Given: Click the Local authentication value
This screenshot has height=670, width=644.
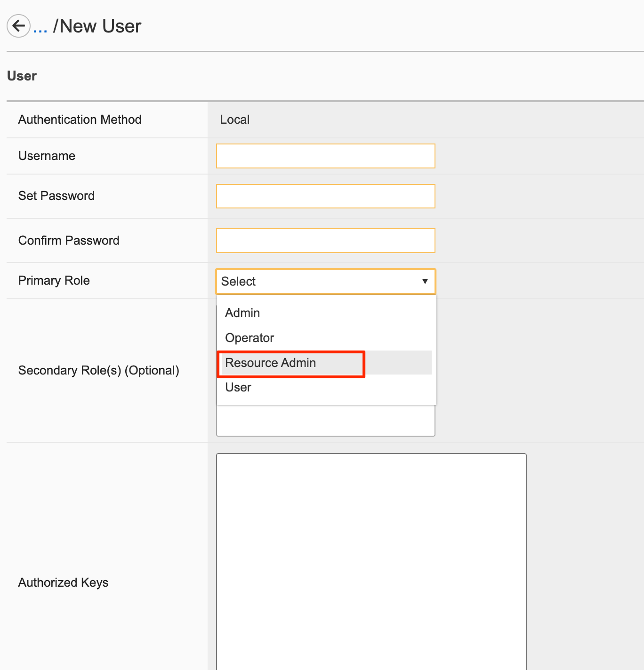Looking at the screenshot, I should click(234, 120).
